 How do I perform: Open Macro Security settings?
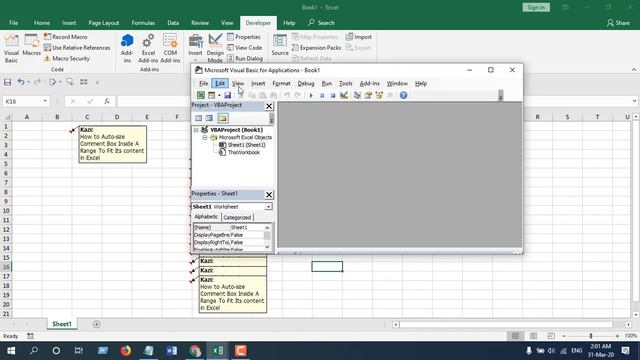coord(67,58)
